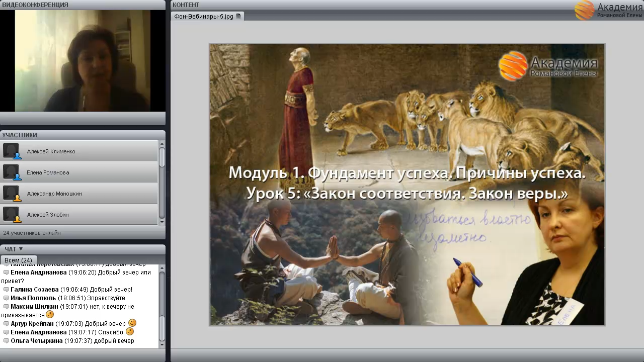Click the smiley emoji in Артур Крейпан's message
Image resolution: width=644 pixels, height=362 pixels.
click(132, 323)
